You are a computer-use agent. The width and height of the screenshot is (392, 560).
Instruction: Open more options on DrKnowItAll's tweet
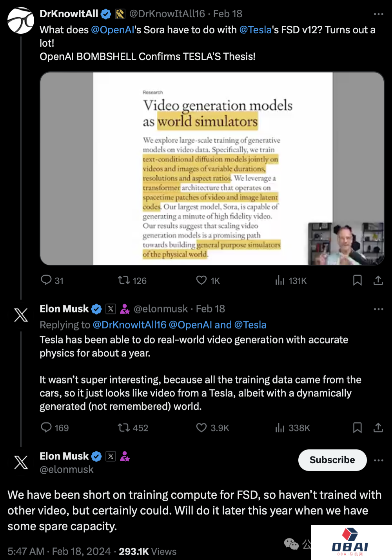coord(378,14)
